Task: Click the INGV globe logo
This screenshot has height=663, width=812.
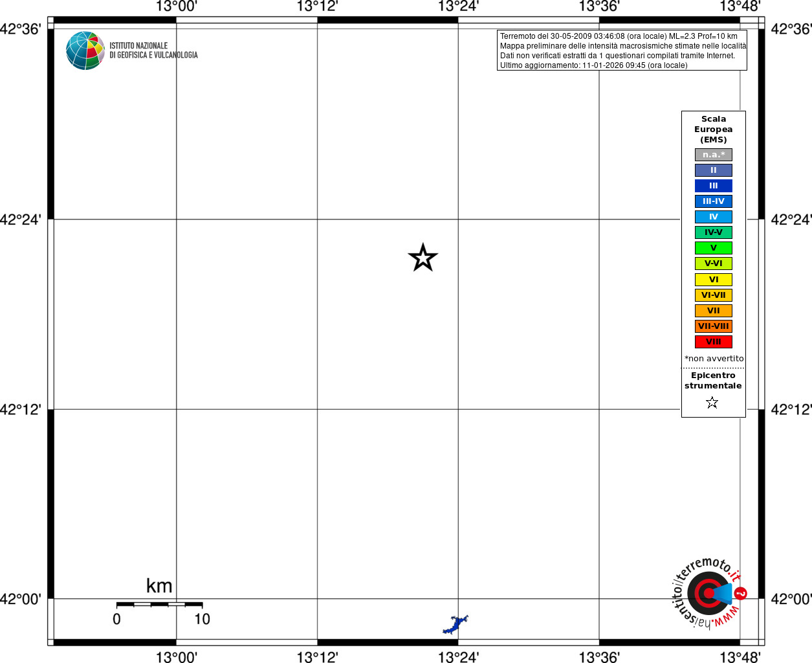Action: [x=85, y=51]
